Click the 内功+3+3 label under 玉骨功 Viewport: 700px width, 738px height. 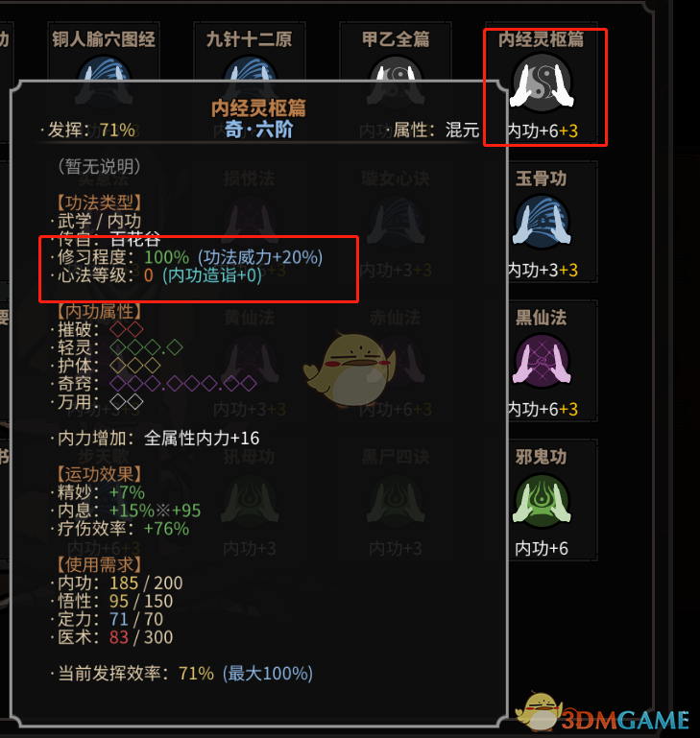point(543,271)
